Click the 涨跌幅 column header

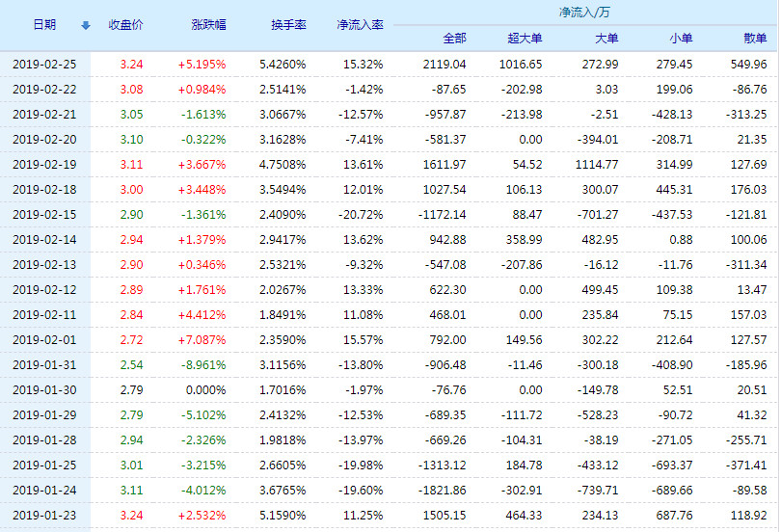click(209, 25)
